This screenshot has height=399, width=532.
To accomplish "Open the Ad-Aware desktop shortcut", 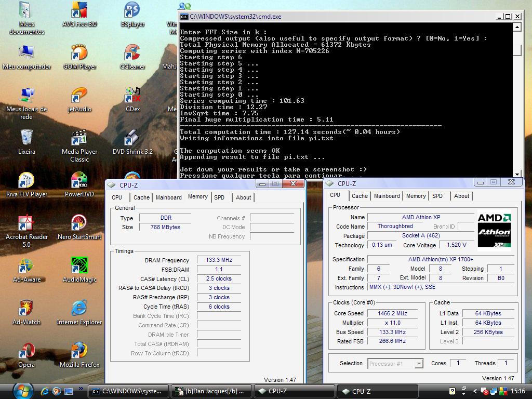I will [x=26, y=270].
